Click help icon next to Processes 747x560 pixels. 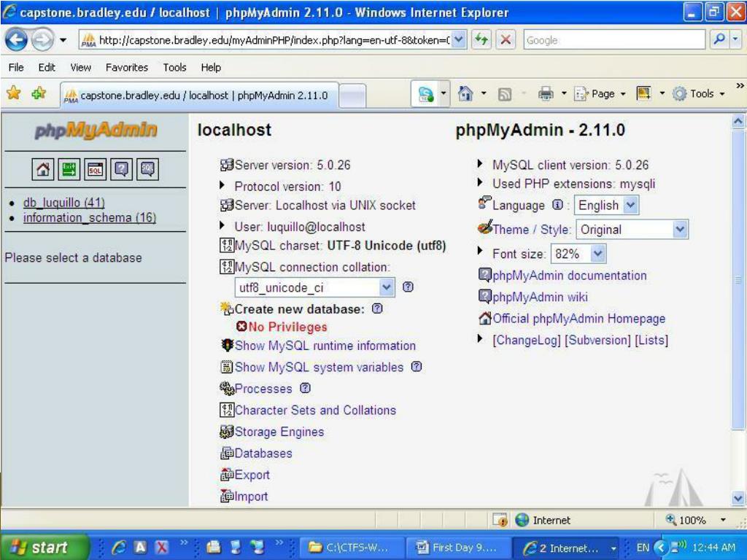click(305, 388)
